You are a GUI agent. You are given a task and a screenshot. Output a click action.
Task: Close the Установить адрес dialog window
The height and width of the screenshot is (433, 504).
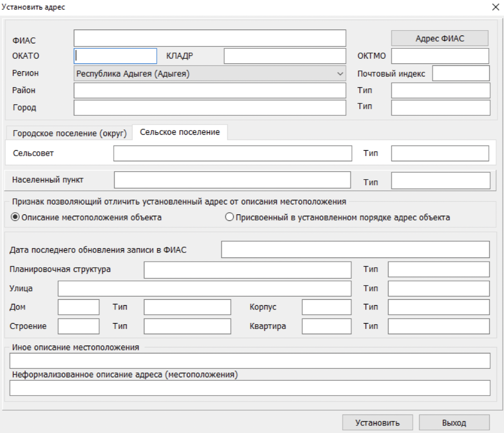(x=495, y=7)
